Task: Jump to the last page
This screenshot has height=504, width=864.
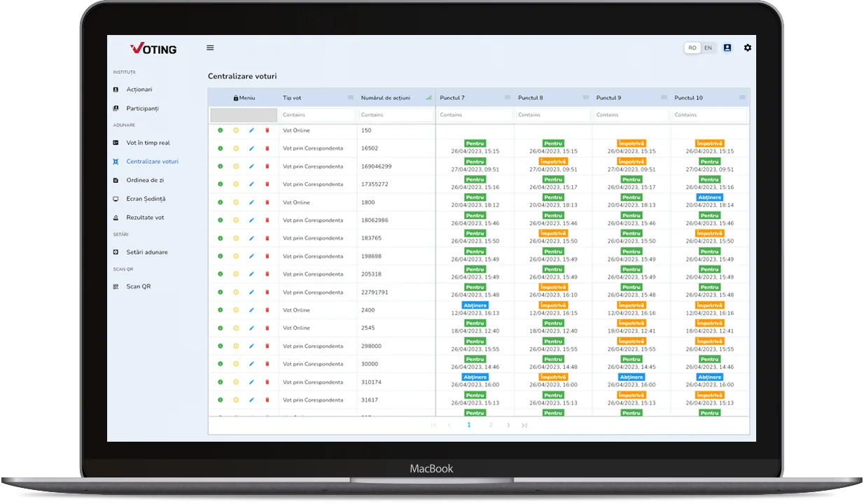Action: click(x=524, y=425)
